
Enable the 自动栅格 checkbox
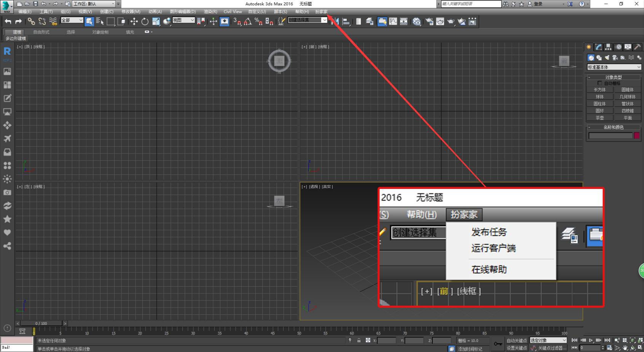[x=600, y=83]
